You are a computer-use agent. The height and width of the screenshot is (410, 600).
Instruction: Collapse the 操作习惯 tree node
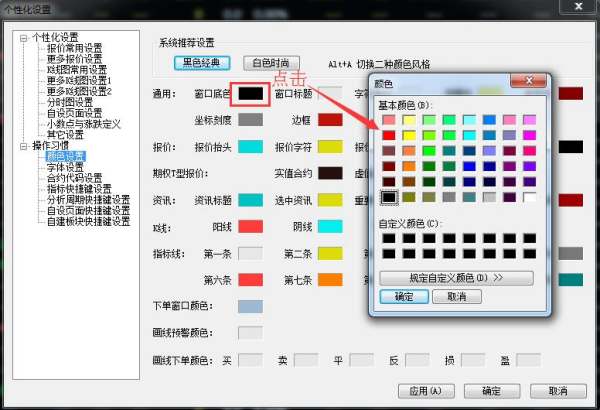coord(23,146)
